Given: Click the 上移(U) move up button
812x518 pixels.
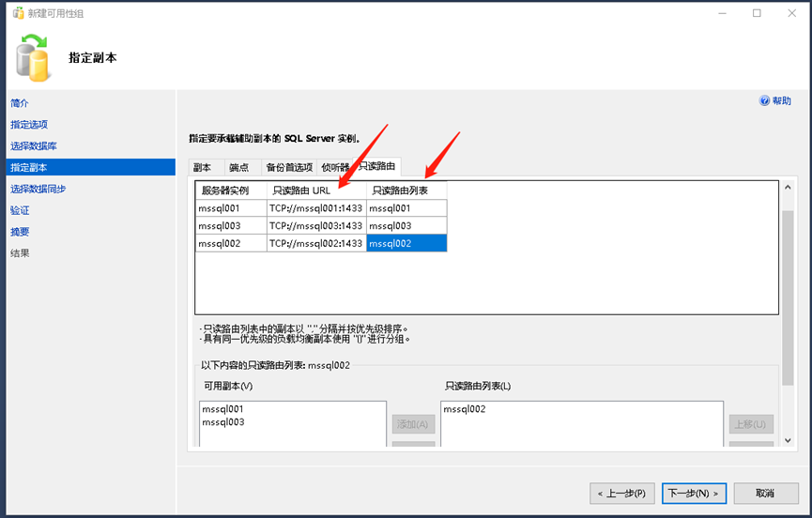Looking at the screenshot, I should (x=751, y=424).
